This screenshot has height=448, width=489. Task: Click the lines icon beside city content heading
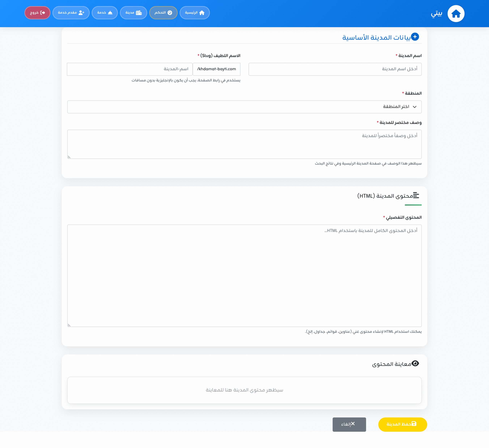pos(416,195)
